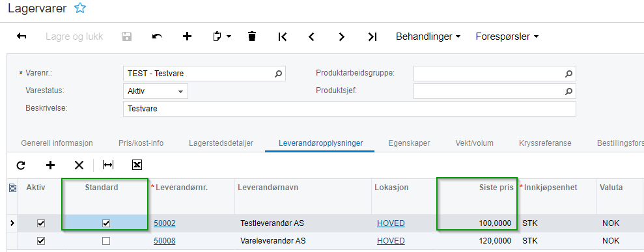This screenshot has height=252, width=644.
Task: Uncheck Standard for Testleverandør AS
Action: (106, 223)
